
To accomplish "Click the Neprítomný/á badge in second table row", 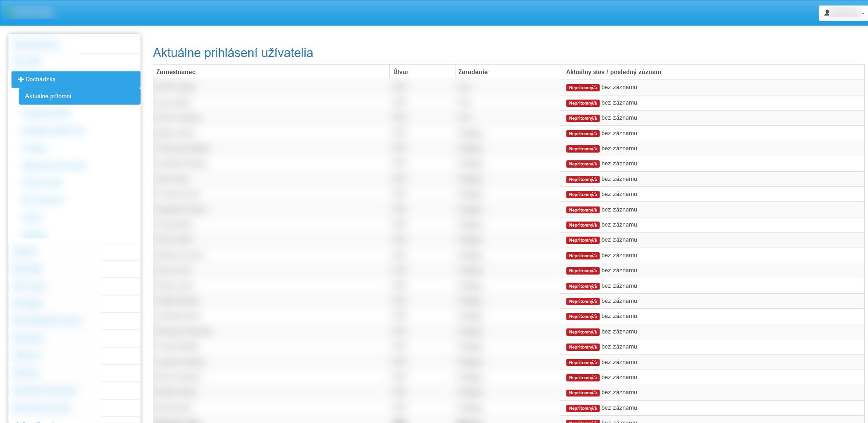I will point(583,103).
